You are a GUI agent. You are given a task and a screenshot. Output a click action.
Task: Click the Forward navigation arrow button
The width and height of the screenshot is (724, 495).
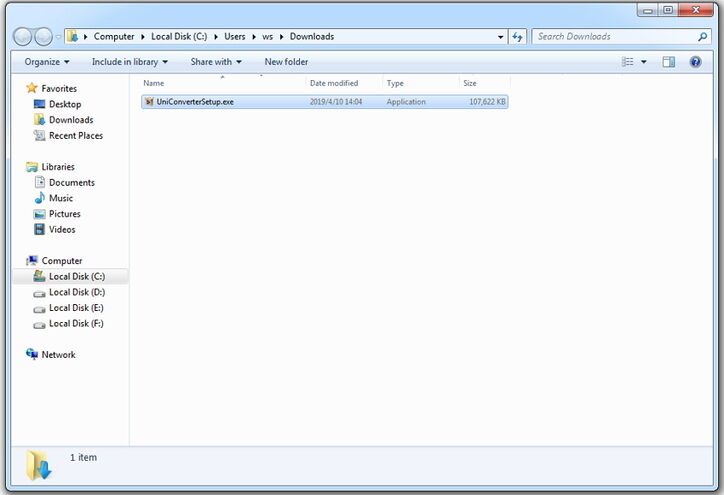click(x=43, y=37)
